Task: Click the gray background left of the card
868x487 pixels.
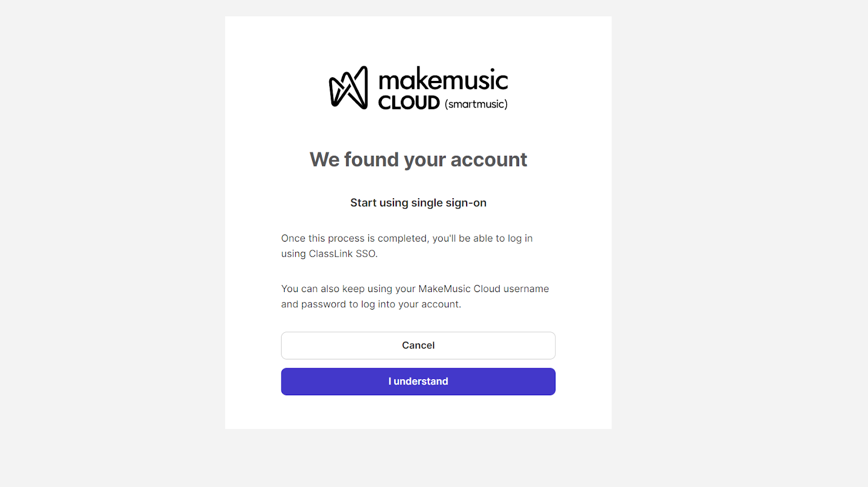Action: pyautogui.click(x=112, y=243)
